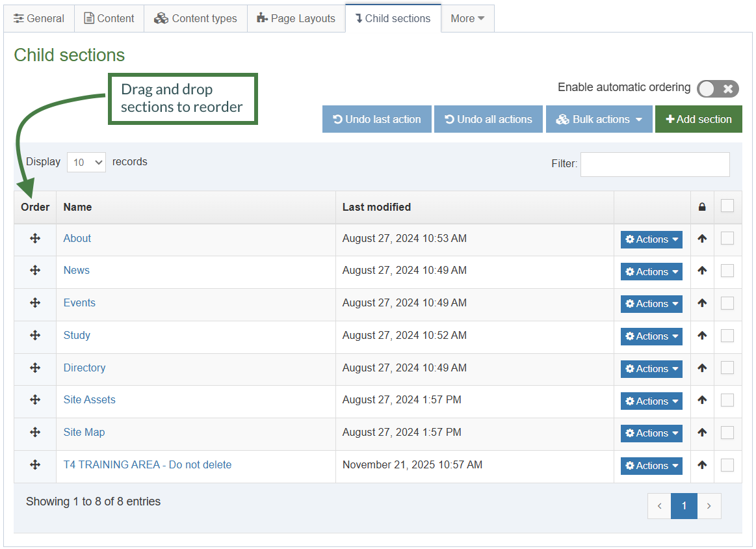This screenshot has height=549, width=756.
Task: Check the checkbox for the Study row
Action: pos(727,336)
